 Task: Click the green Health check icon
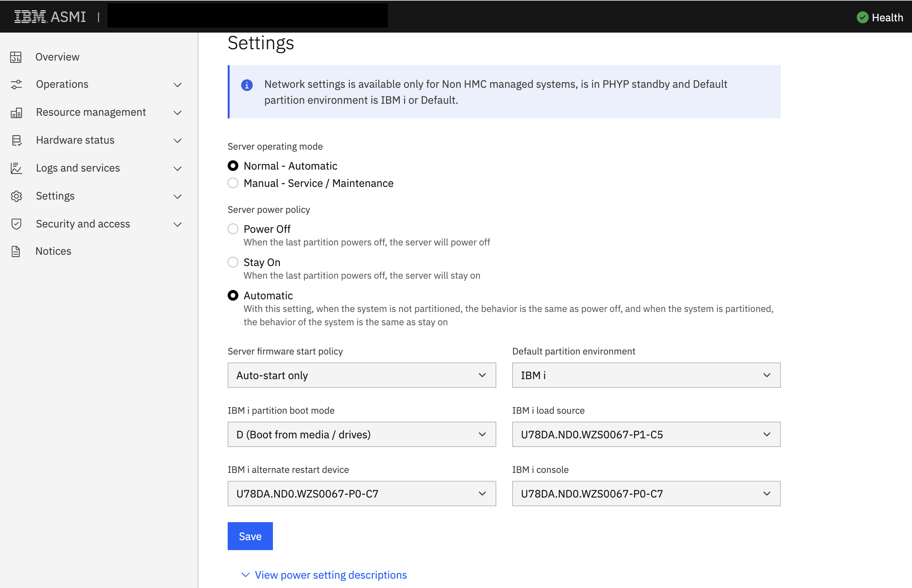862,18
